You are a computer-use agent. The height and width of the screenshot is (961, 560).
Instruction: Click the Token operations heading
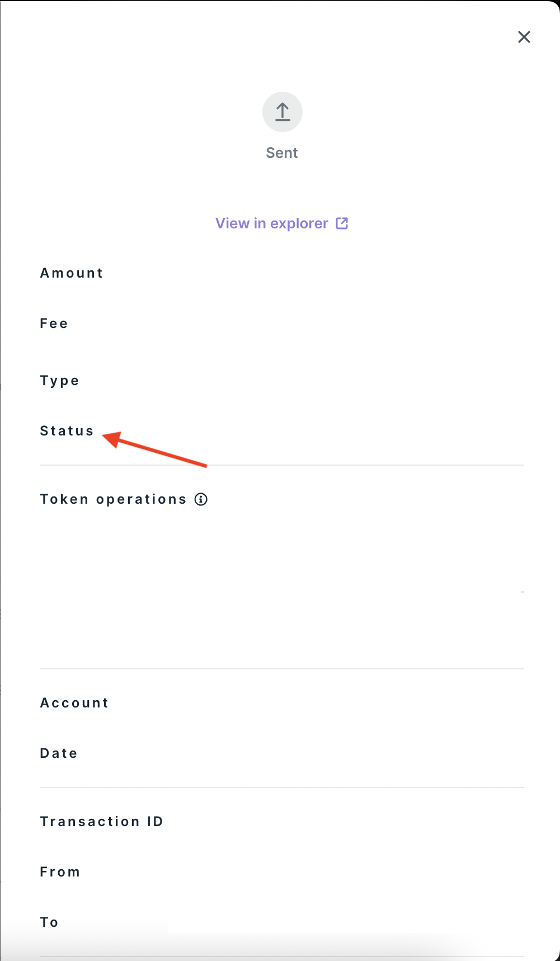[113, 499]
